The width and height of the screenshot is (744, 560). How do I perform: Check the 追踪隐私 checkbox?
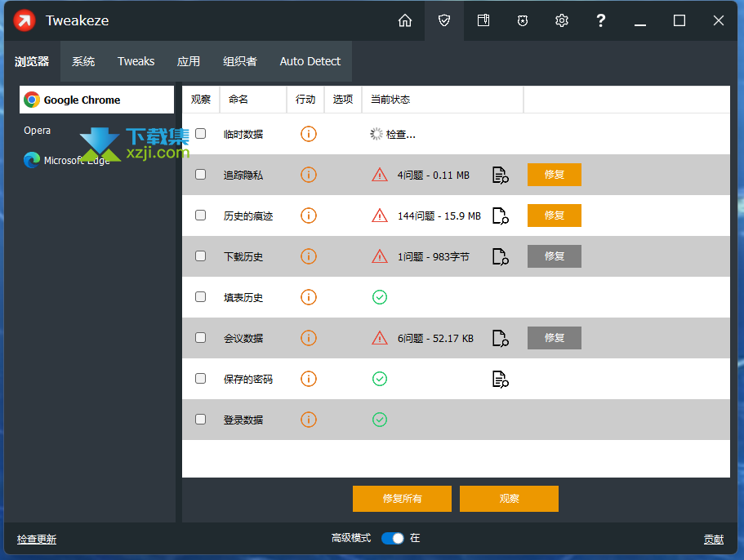pos(201,175)
